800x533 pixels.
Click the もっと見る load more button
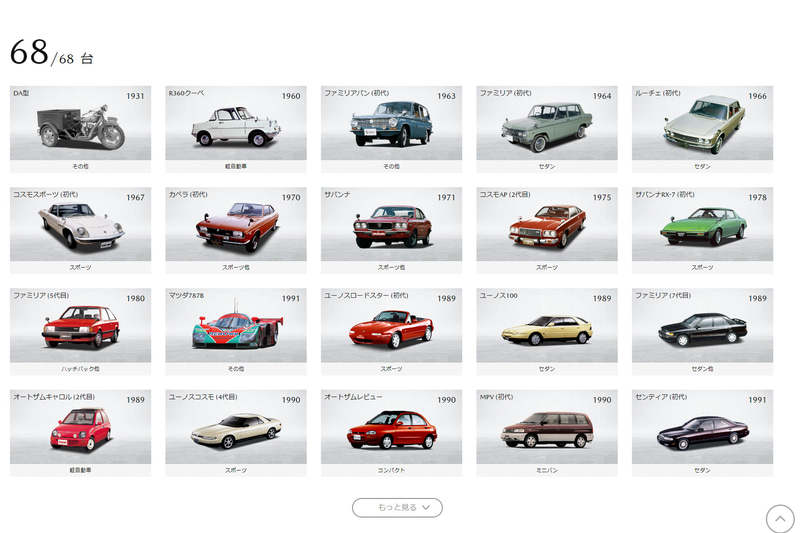397,507
